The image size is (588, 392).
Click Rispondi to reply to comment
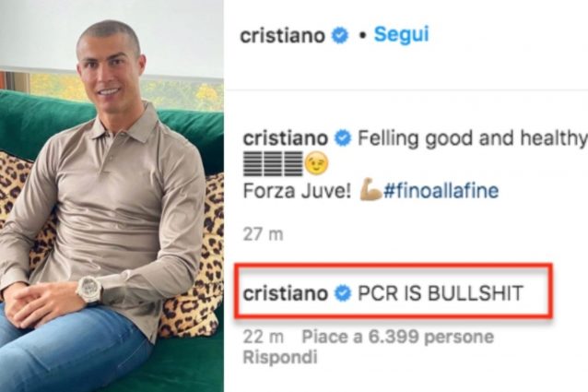pyautogui.click(x=280, y=357)
